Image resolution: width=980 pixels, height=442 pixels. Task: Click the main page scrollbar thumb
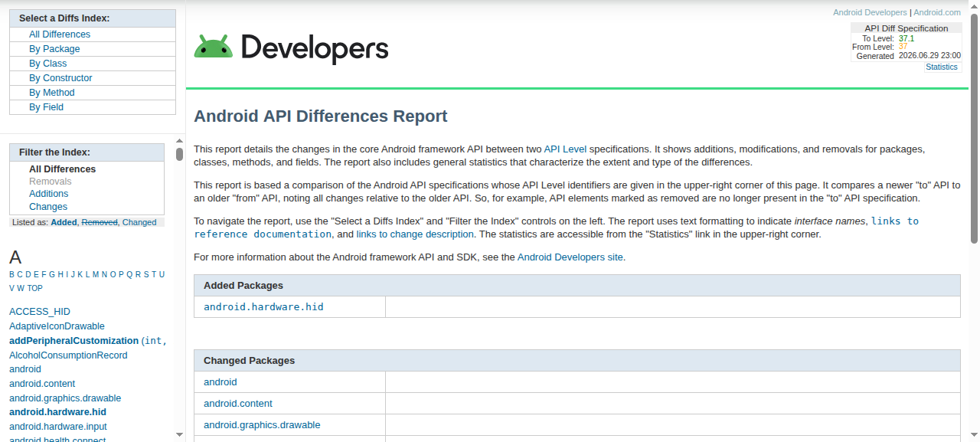975,128
